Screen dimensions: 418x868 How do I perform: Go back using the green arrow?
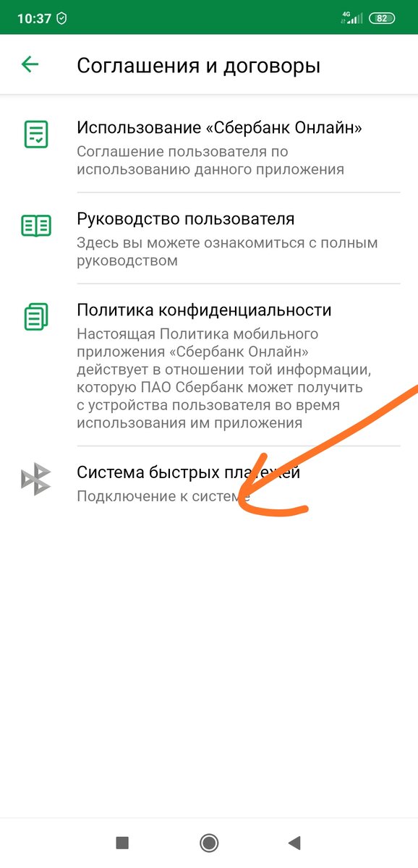[x=30, y=64]
